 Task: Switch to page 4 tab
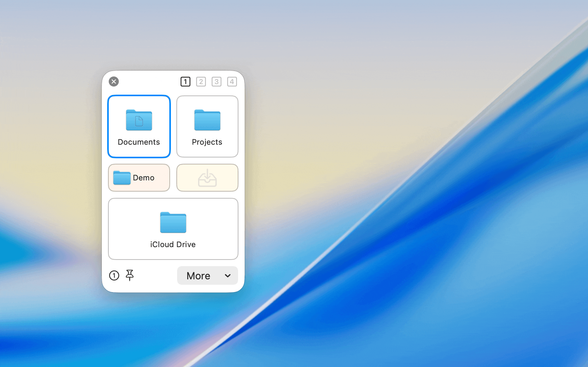[x=232, y=81]
